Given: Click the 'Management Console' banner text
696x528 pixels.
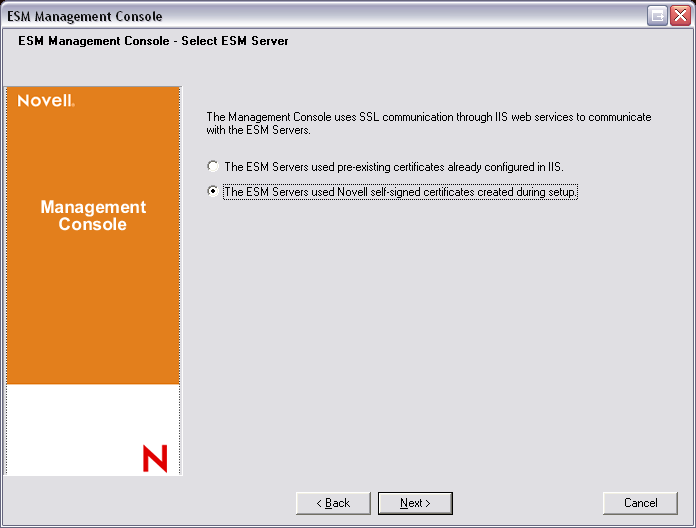Looking at the screenshot, I should [x=93, y=215].
